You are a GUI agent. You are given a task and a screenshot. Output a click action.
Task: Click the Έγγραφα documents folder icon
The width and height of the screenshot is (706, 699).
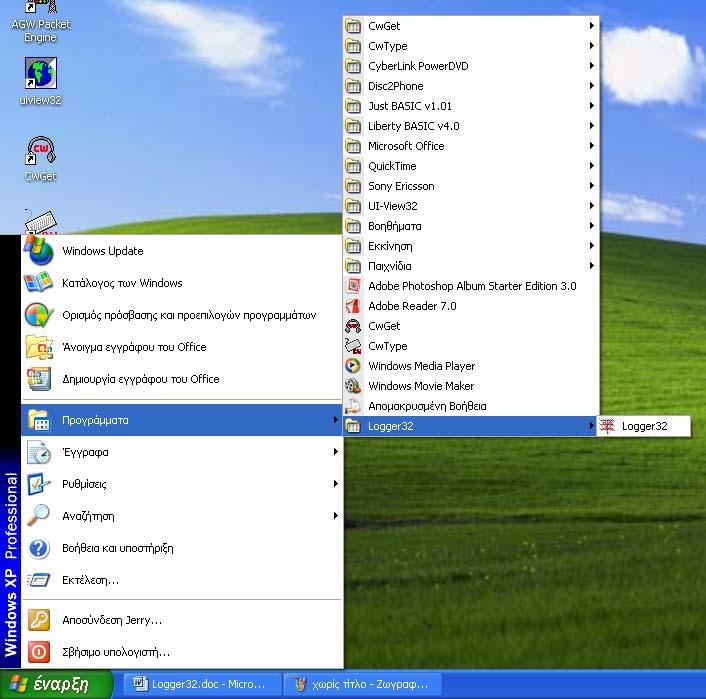pyautogui.click(x=39, y=452)
